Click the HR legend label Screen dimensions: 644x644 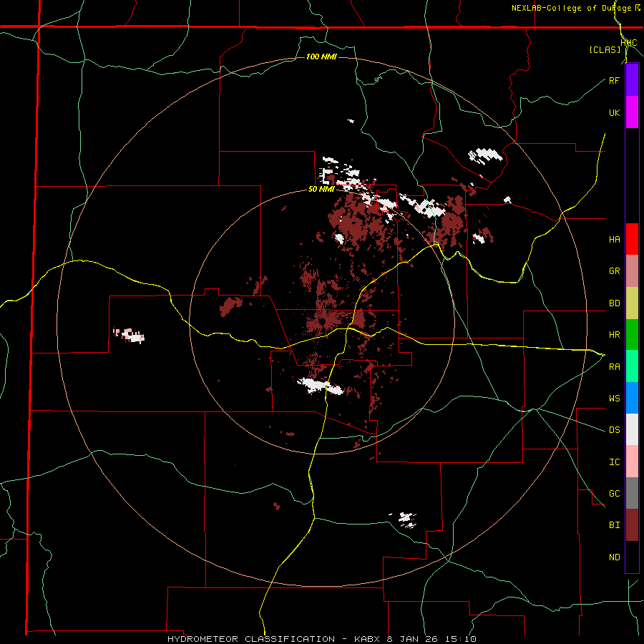(614, 335)
